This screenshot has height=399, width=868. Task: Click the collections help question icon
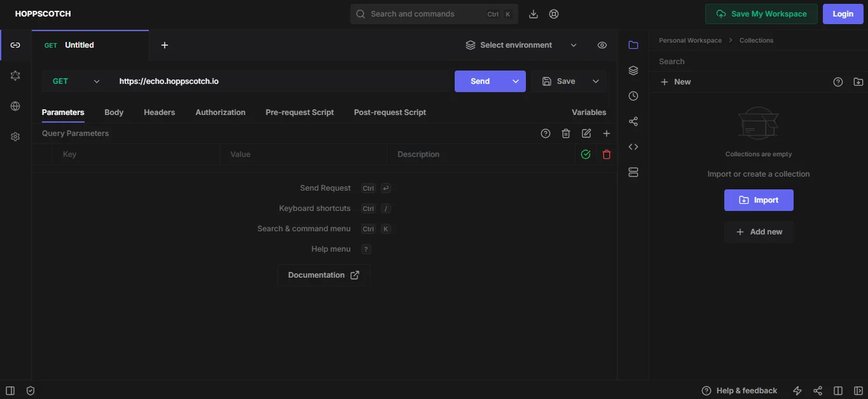(838, 82)
